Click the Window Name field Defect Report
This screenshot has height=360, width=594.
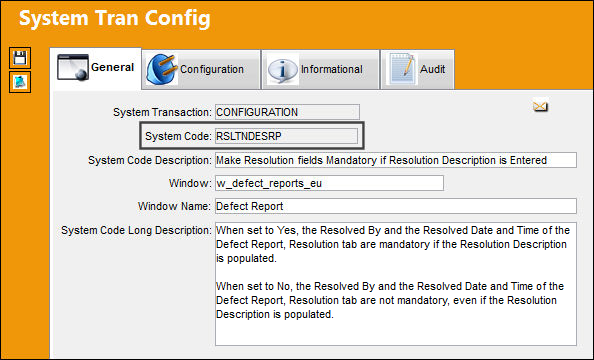pos(396,206)
